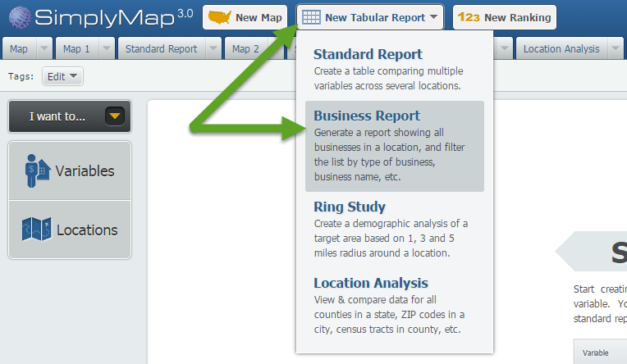Click the grid table icon on New Tabular Report
Viewport: 627px width, 364px height.
tap(311, 17)
